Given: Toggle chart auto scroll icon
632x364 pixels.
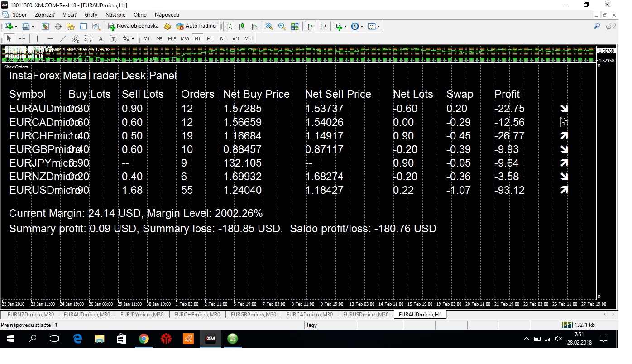Looking at the screenshot, I should (311, 26).
